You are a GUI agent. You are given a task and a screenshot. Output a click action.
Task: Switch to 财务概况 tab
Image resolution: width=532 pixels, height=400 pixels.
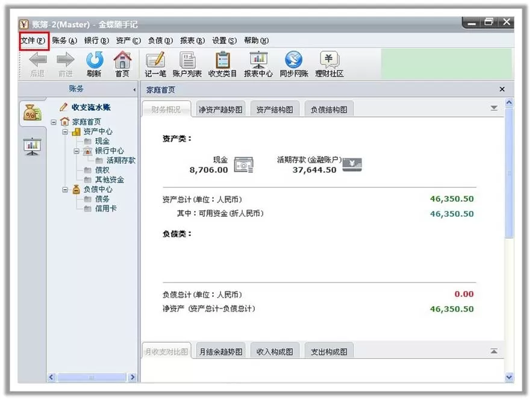coord(166,109)
